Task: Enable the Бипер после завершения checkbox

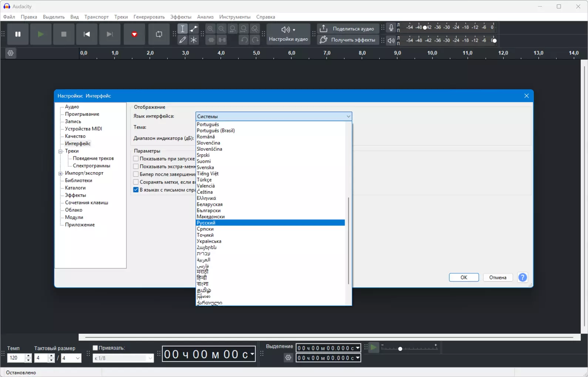Action: [x=136, y=174]
